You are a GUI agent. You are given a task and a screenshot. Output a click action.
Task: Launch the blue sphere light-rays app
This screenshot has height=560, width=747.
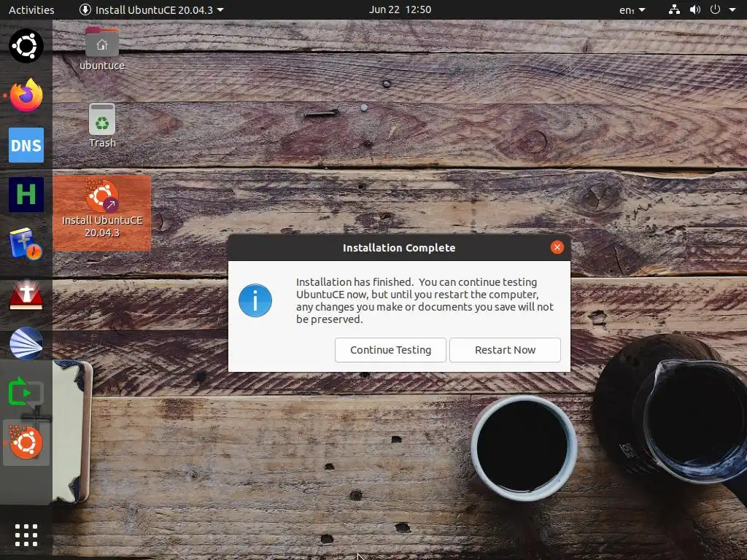point(26,343)
